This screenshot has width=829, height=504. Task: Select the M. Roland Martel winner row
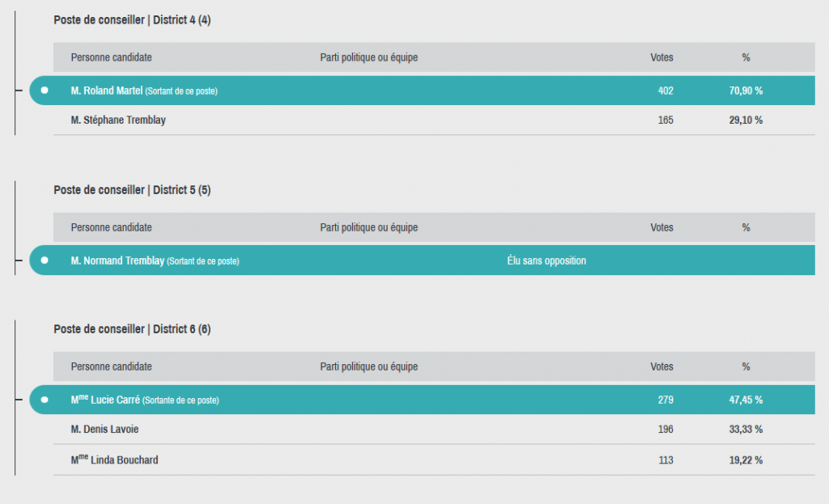[422, 91]
